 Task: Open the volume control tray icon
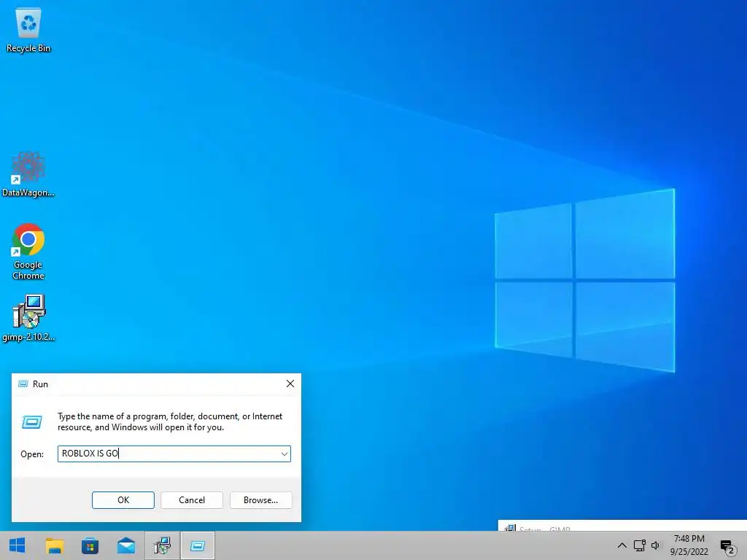pyautogui.click(x=656, y=545)
